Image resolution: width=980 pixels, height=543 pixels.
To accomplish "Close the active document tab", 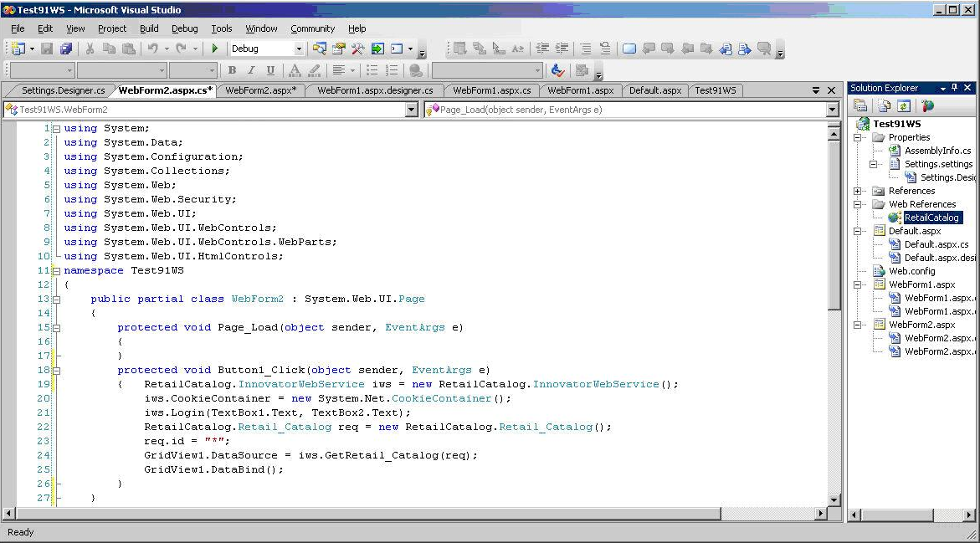I will coord(831,90).
